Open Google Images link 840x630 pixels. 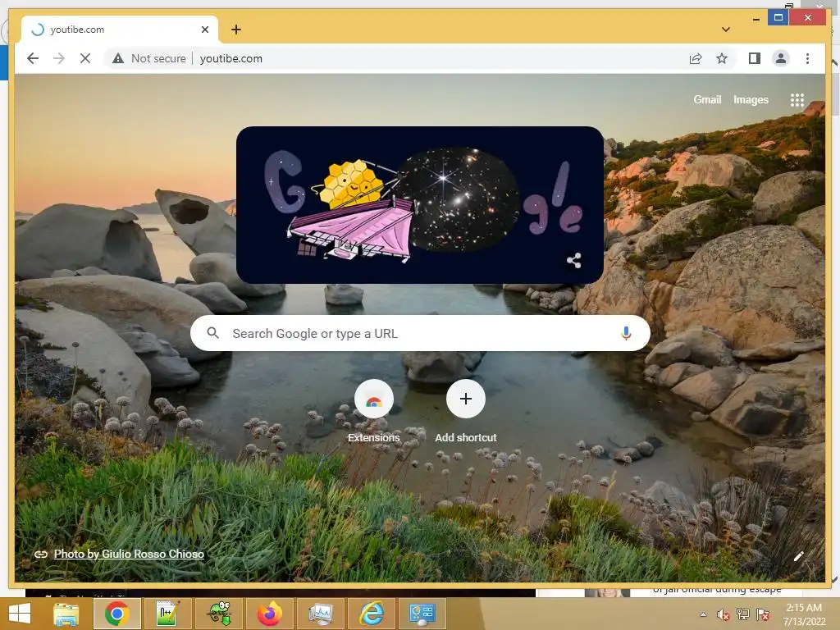[751, 99]
